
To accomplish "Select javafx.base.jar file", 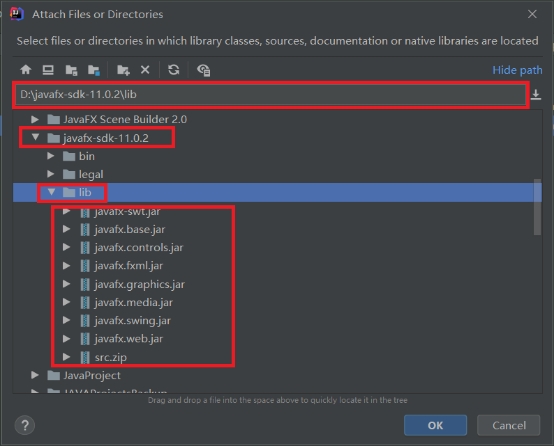I will tap(130, 230).
